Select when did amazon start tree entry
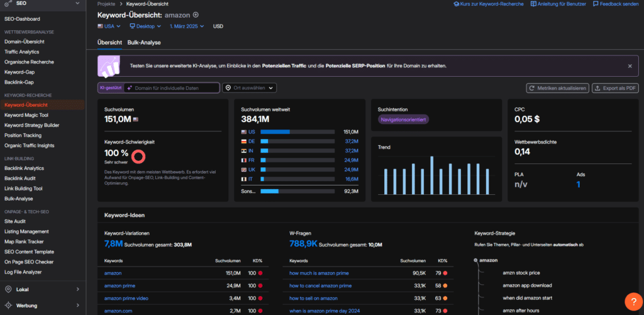The height and width of the screenshot is (315, 644). coord(527,298)
